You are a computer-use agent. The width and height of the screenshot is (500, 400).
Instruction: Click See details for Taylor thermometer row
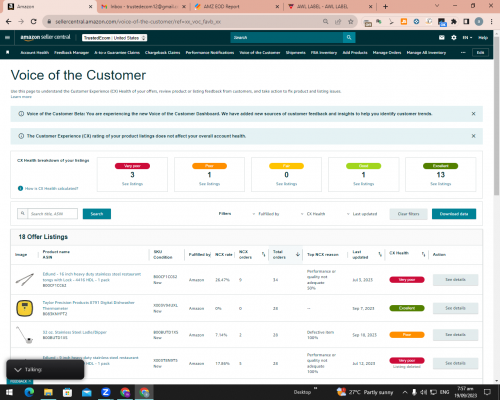tap(455, 308)
